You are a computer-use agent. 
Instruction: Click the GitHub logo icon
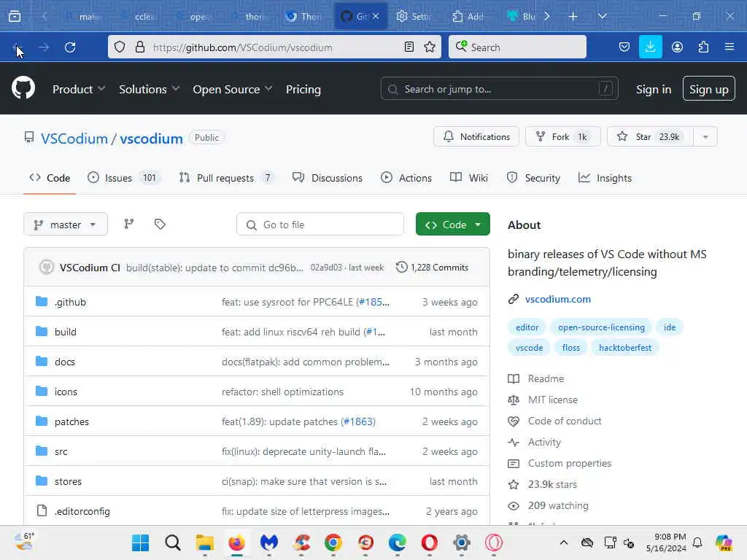[x=23, y=88]
